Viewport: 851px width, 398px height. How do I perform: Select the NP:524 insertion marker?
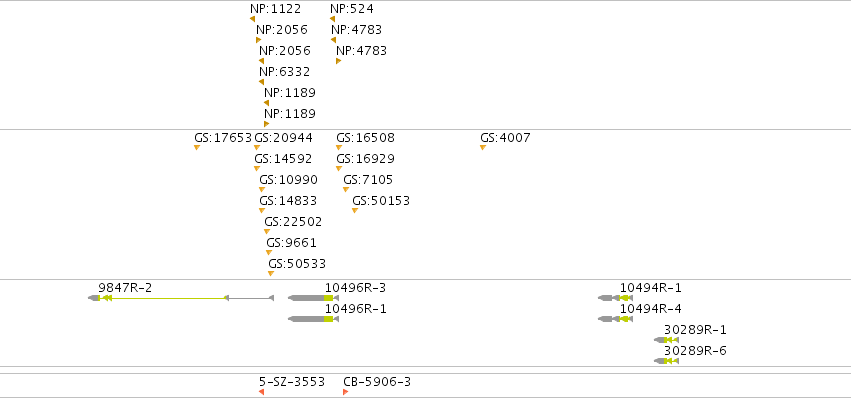point(333,19)
